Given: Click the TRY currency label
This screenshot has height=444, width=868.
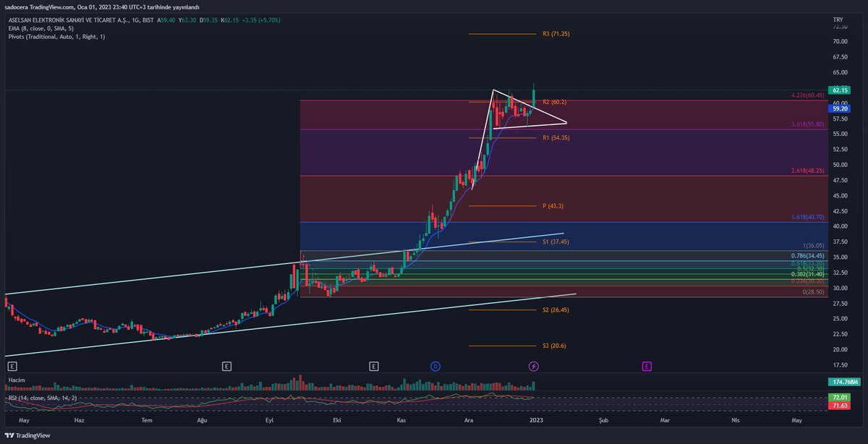Looking at the screenshot, I should 838,20.
